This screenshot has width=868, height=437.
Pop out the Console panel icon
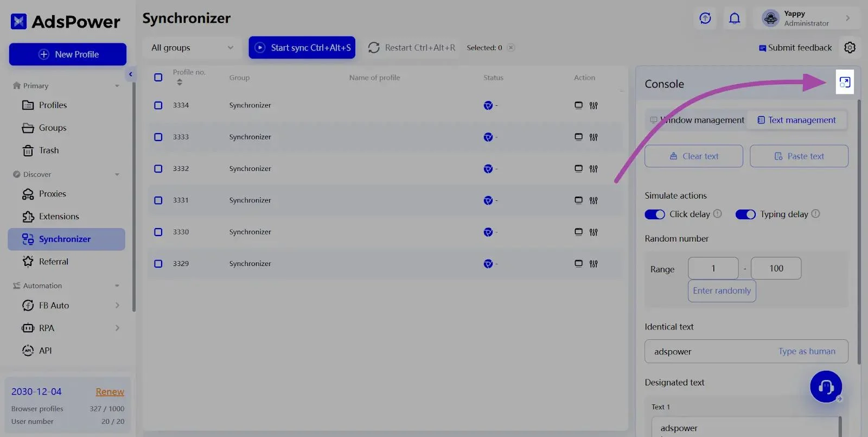845,82
